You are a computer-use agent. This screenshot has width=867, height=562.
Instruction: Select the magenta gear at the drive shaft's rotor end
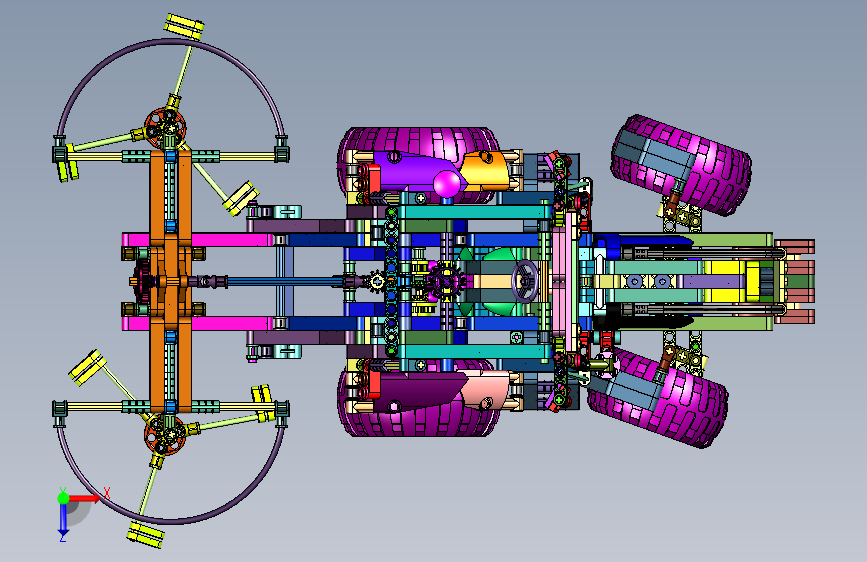143,282
